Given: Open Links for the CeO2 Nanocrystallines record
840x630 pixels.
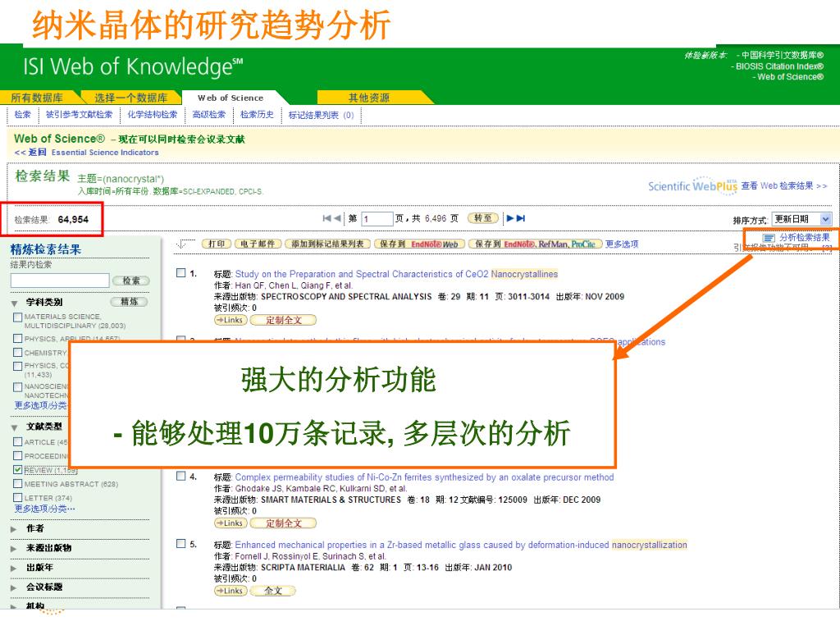Looking at the screenshot, I should [231, 320].
